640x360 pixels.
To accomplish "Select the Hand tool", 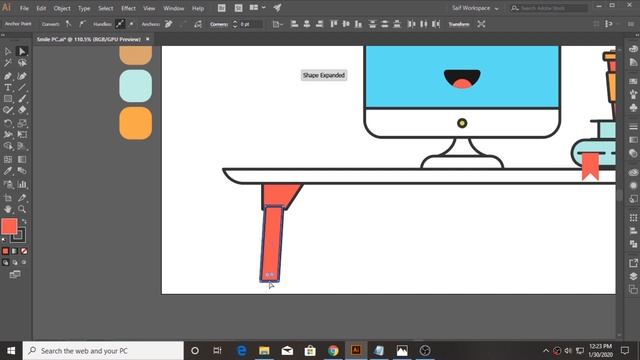I will (8, 209).
